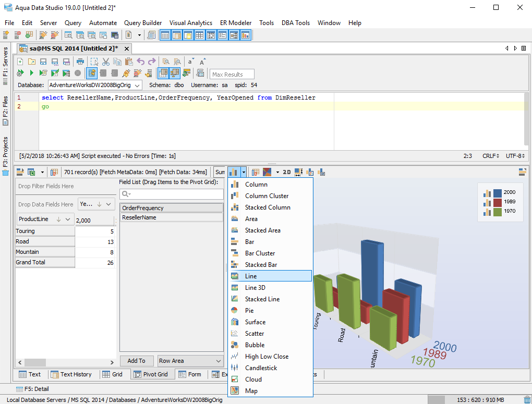Screen dimensions: 532x404
Task: Click the pivot field list icon in results bar
Action: [x=54, y=172]
